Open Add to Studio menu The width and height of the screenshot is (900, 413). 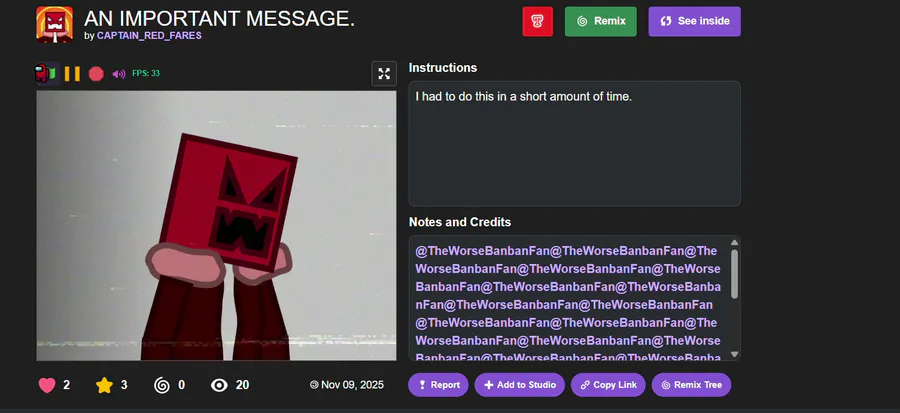coord(519,385)
